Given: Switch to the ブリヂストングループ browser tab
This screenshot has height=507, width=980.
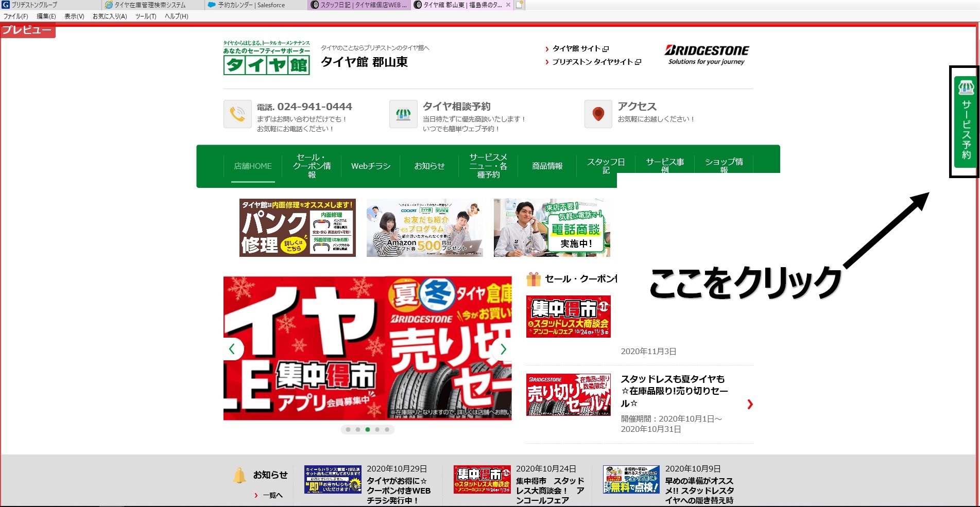Looking at the screenshot, I should (x=51, y=5).
